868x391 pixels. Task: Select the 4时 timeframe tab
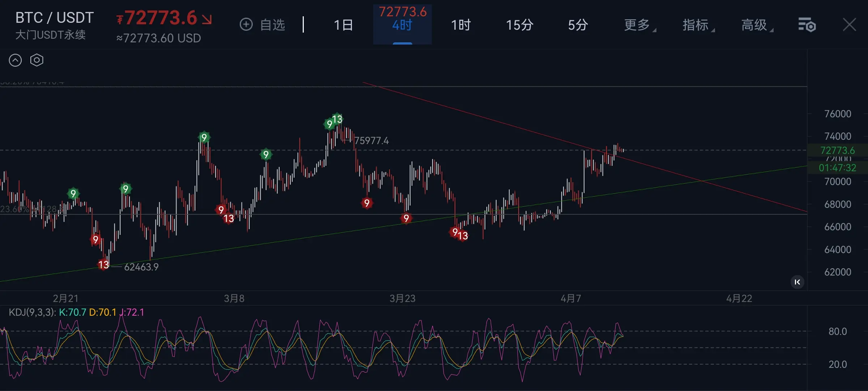(402, 25)
